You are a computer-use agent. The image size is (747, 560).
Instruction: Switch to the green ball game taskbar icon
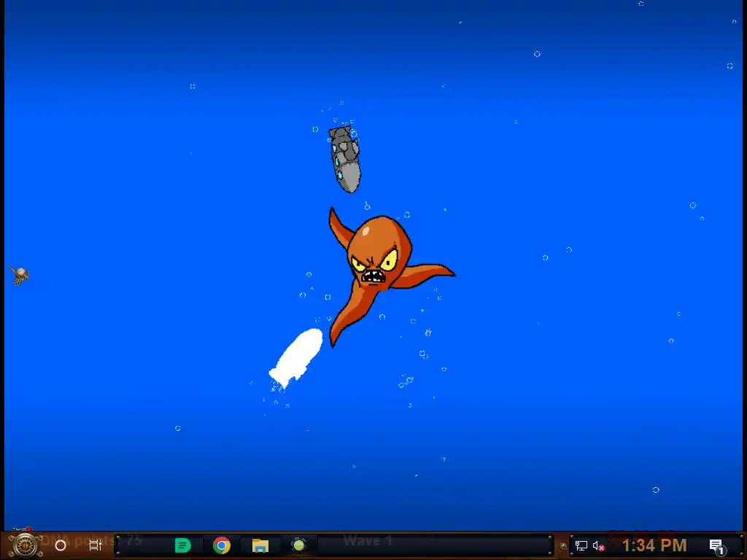(x=298, y=545)
